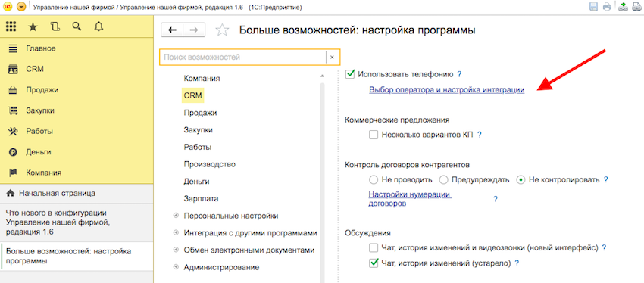This screenshot has width=644, height=283.
Task: Click the settings list vertical scrollbar
Action: point(323,180)
